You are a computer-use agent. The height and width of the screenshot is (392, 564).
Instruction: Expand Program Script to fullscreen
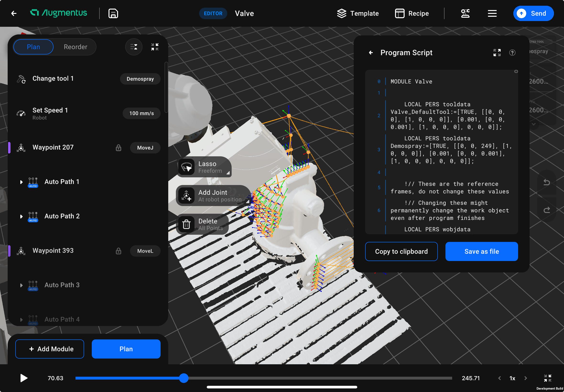[497, 53]
